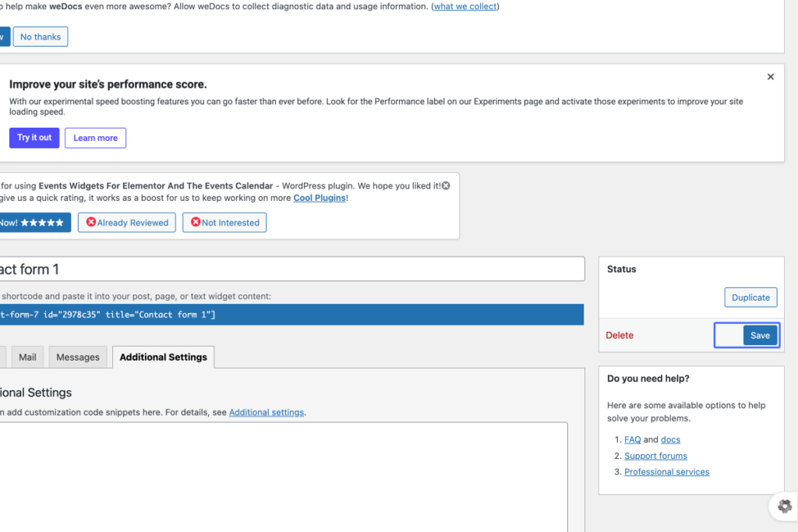
Task: Switch to the Messages tab
Action: point(78,357)
